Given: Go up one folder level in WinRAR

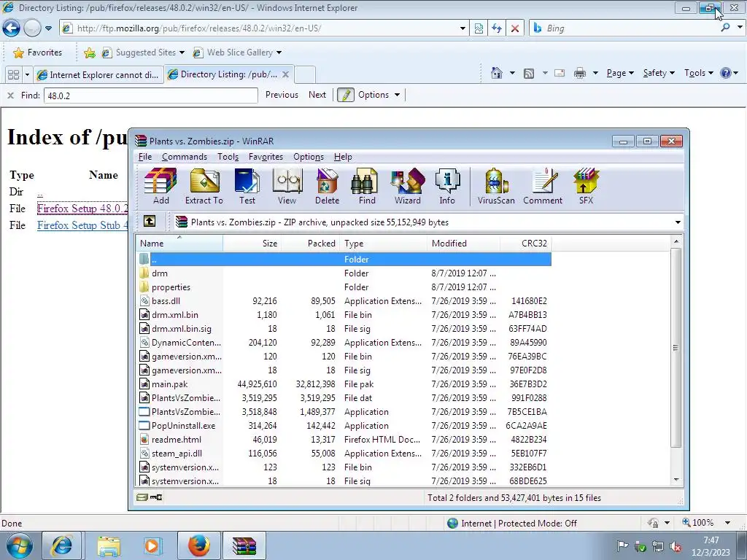Looking at the screenshot, I should pyautogui.click(x=149, y=222).
